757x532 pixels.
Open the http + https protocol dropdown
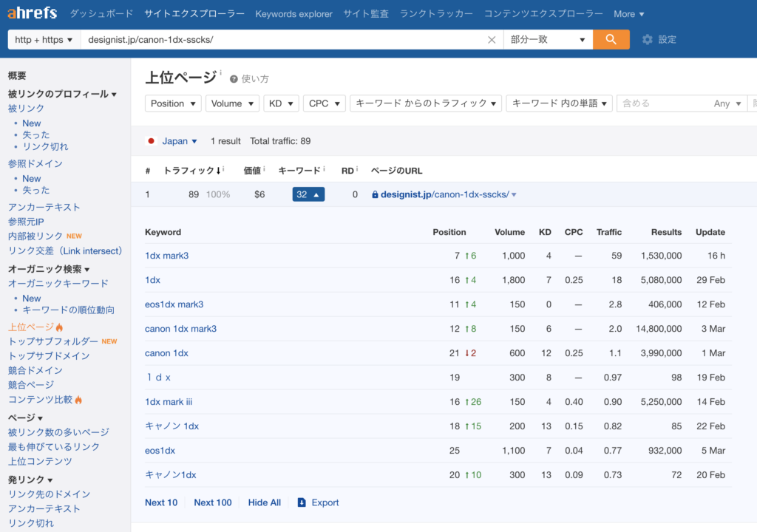[x=44, y=40]
